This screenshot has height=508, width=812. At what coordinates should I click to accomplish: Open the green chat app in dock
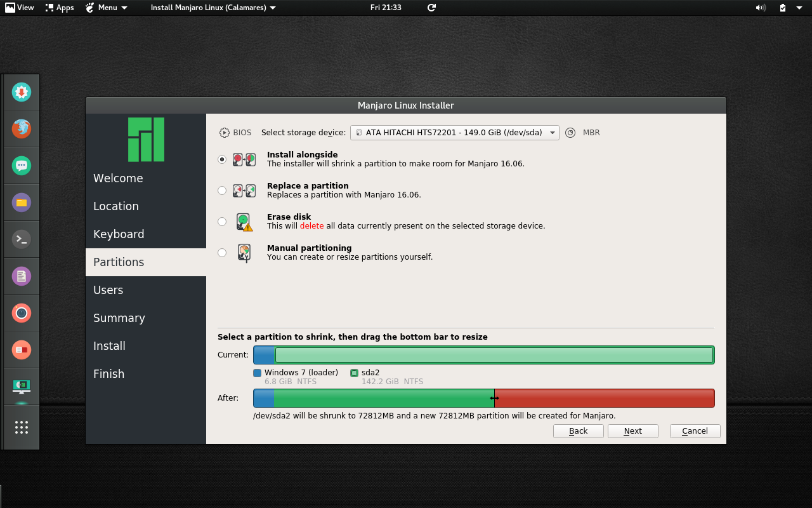point(22,166)
